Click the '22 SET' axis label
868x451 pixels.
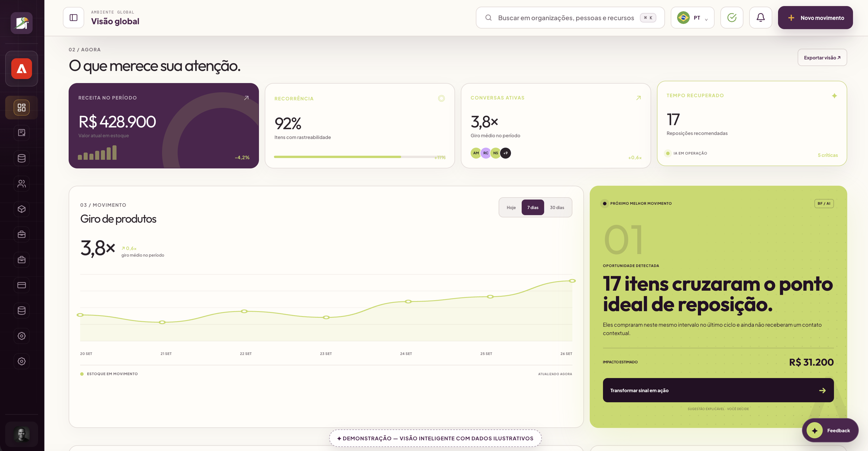[x=246, y=353]
